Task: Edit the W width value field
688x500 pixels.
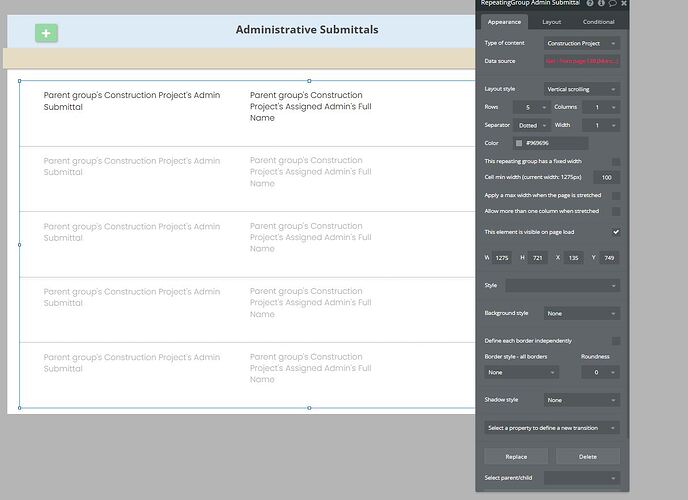Action: 502,258
